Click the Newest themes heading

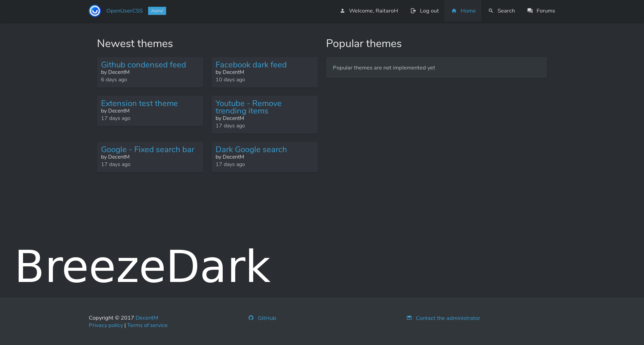(x=135, y=43)
